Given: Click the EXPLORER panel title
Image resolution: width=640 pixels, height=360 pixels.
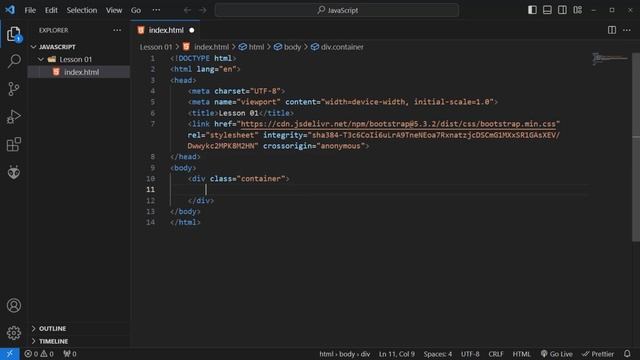Looking at the screenshot, I should [x=53, y=30].
